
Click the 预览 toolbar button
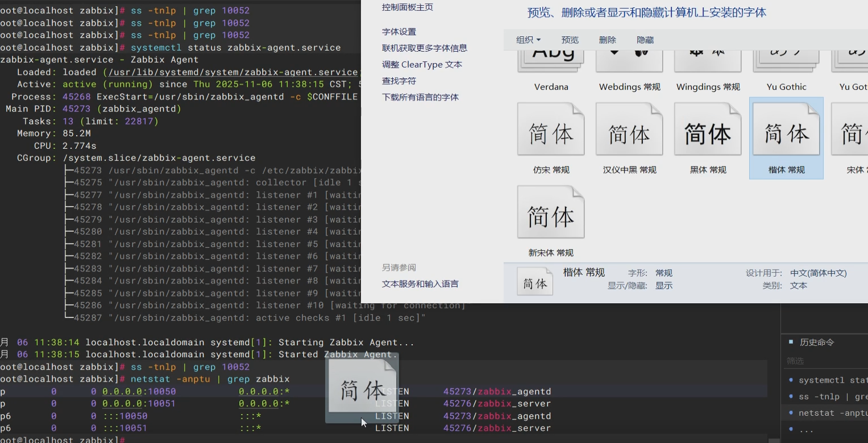click(570, 40)
